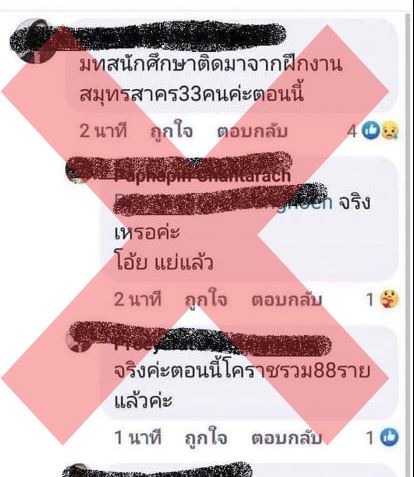This screenshot has width=414, height=477.
Task: Click the first comment text about สมุทรสาคร33คน
Action: coord(211,80)
